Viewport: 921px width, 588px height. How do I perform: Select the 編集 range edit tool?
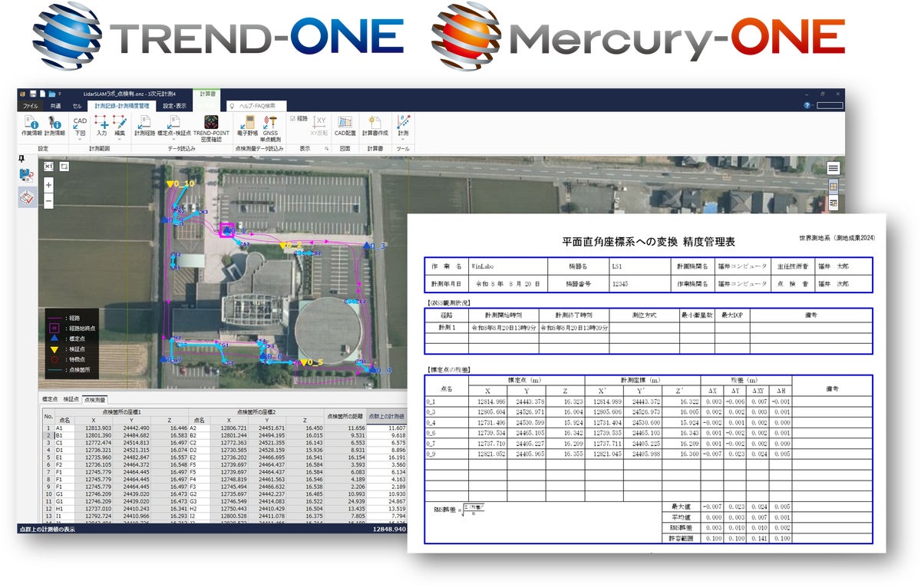click(x=120, y=126)
